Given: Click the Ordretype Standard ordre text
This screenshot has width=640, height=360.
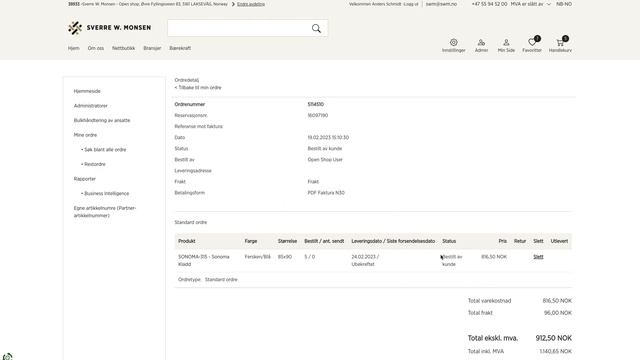Looking at the screenshot, I should tap(207, 280).
